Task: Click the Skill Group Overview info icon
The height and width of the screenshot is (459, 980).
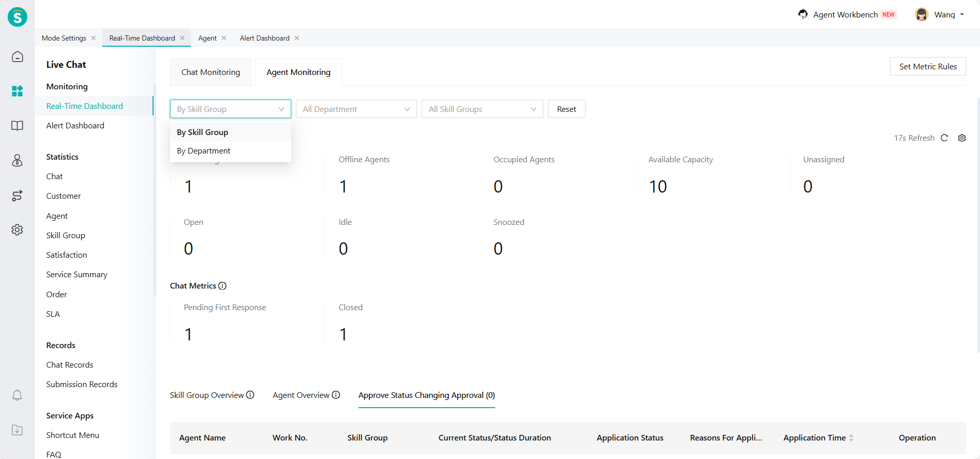Action: click(x=250, y=395)
